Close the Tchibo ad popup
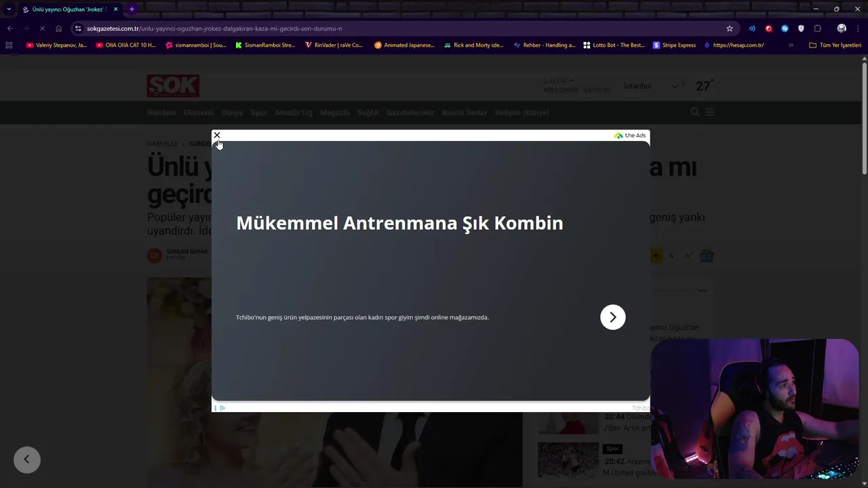Image resolution: width=868 pixels, height=488 pixels. click(217, 136)
